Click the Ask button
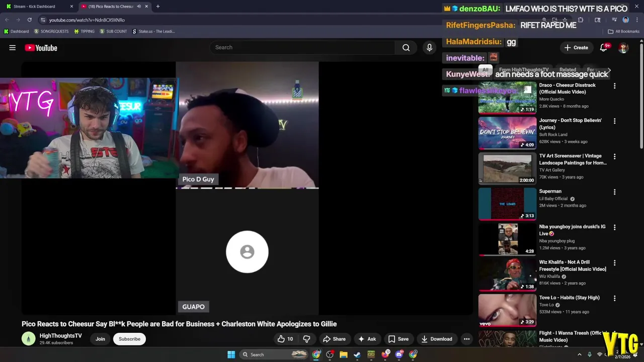The width and height of the screenshot is (644, 362). [x=367, y=339]
